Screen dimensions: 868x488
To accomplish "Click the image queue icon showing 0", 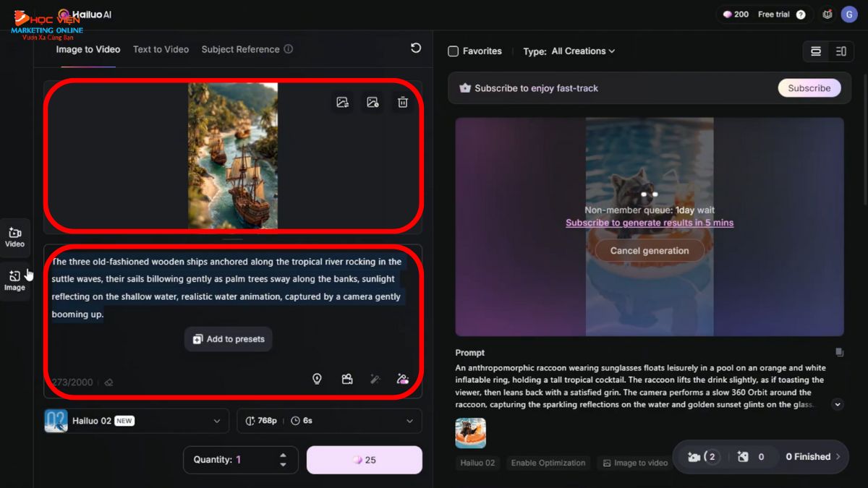I will [x=751, y=457].
